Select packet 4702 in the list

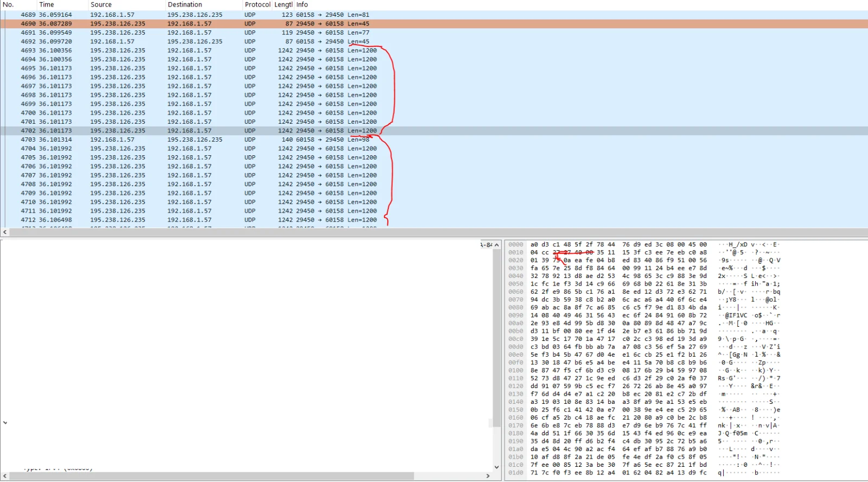[217, 131]
